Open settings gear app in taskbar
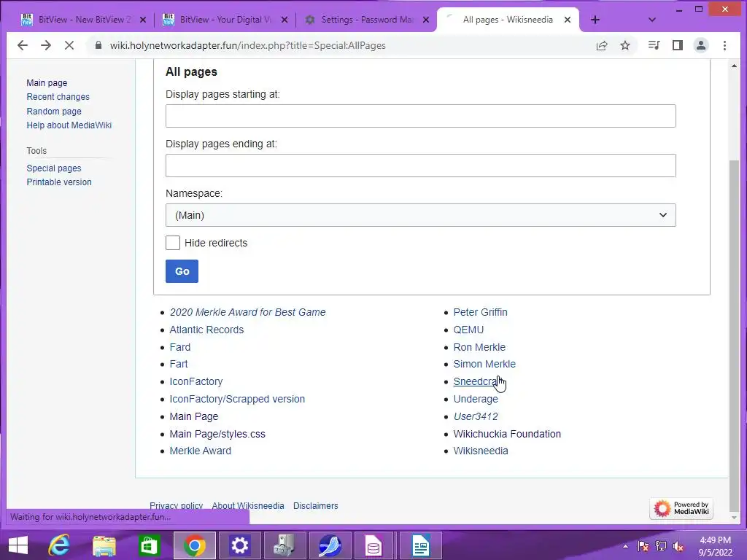This screenshot has width=747, height=560. click(239, 545)
